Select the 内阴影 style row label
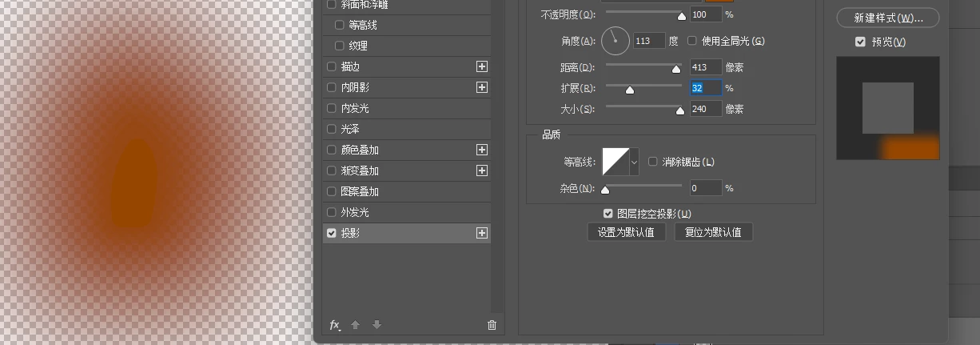980x345 pixels. point(354,87)
